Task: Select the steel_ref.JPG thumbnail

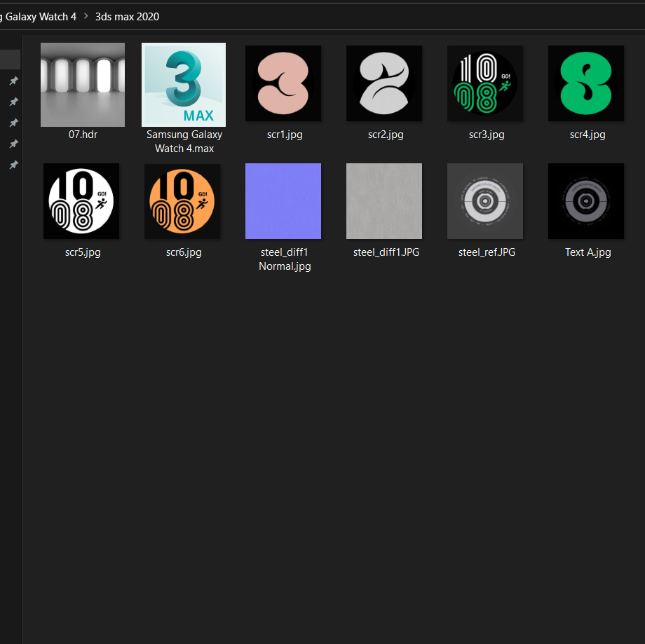Action: click(x=485, y=201)
